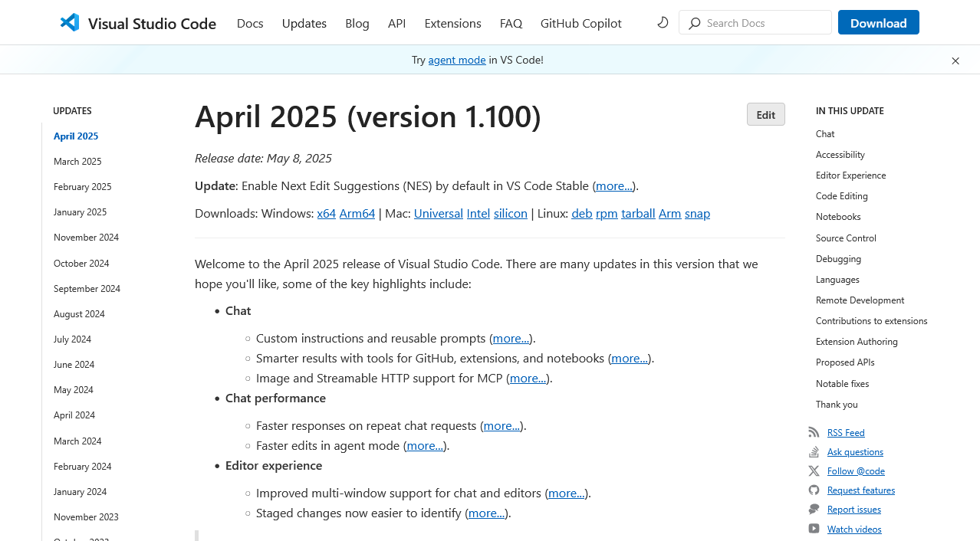Viewport: 980px width, 541px height.
Task: Jump to Code Editing section
Action: (x=842, y=196)
